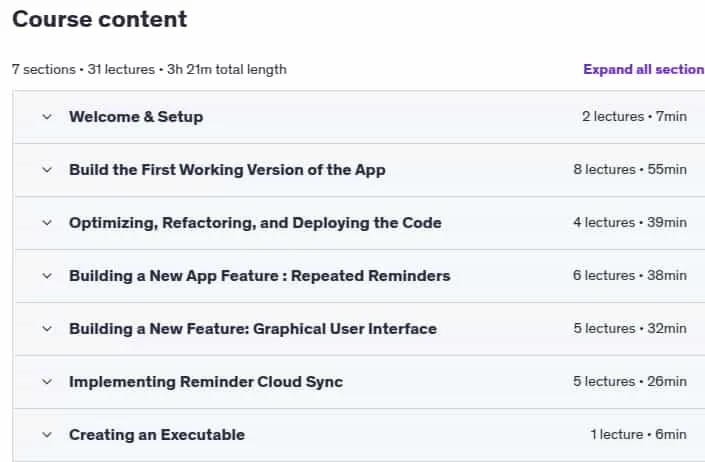The height and width of the screenshot is (462, 705).
Task: Open Building a New Feature: Graphical User Interface
Action: (x=253, y=329)
